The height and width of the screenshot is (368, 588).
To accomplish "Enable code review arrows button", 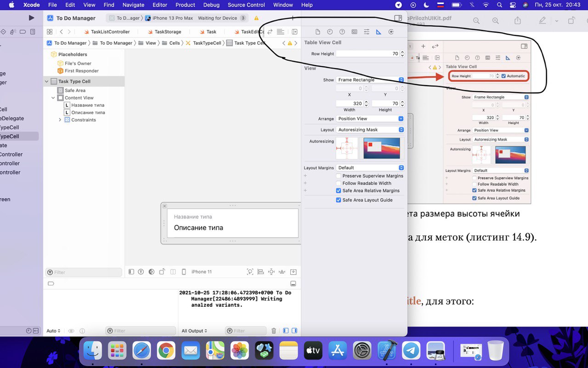I will [270, 32].
